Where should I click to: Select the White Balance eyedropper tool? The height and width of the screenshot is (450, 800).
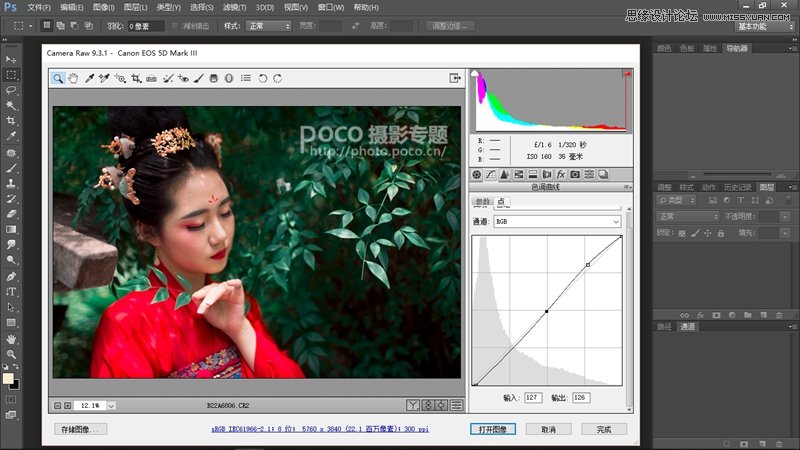(x=89, y=79)
